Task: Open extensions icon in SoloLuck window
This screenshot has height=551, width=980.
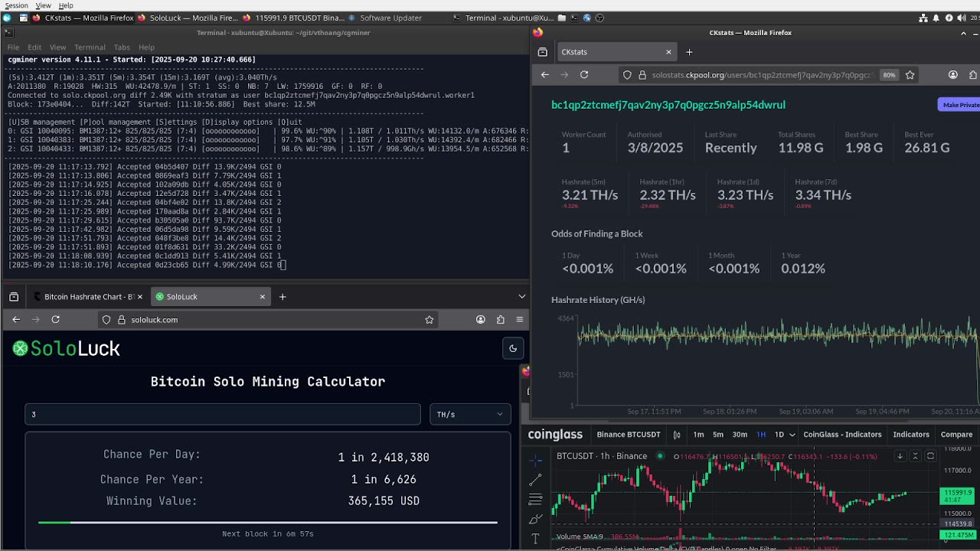Action: pyautogui.click(x=500, y=319)
